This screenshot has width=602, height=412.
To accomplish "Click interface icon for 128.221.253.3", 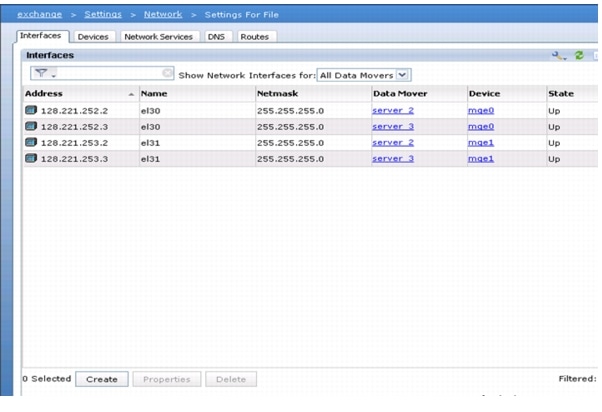I will (x=31, y=159).
